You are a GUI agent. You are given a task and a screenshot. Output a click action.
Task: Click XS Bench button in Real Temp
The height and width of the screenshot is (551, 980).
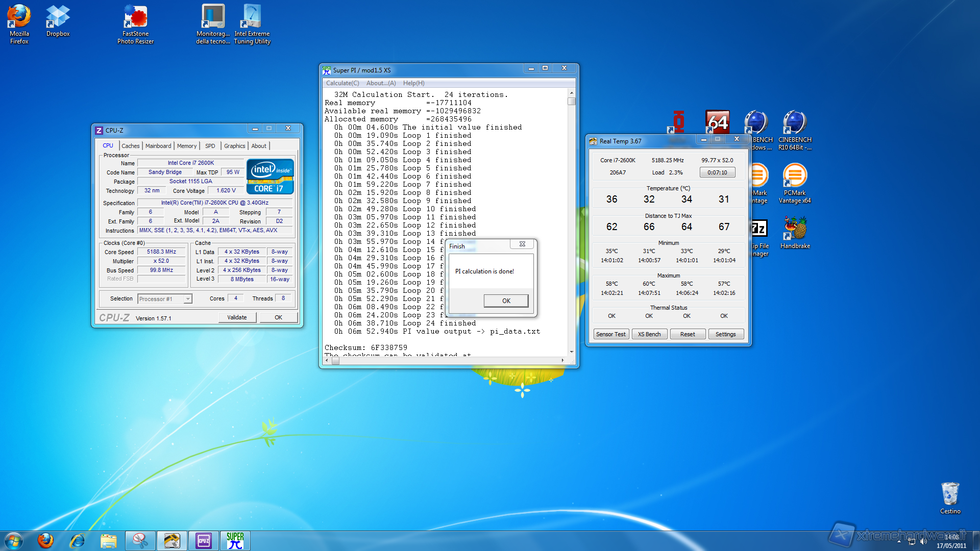[x=649, y=334]
